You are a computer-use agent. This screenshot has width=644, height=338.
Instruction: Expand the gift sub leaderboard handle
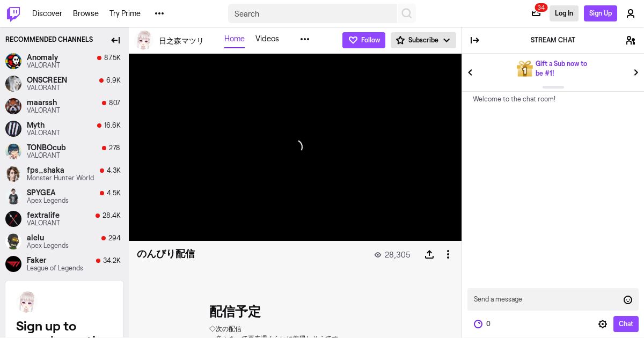click(553, 87)
